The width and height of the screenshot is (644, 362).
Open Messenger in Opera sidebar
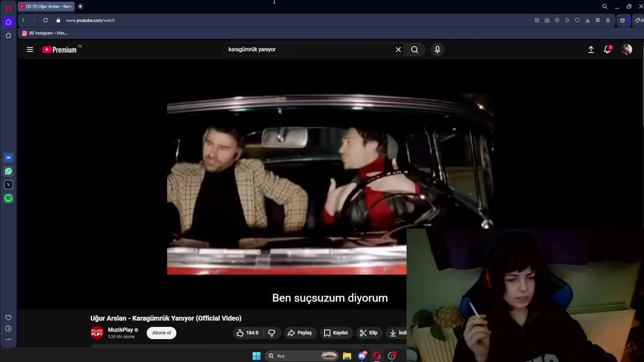click(8, 158)
